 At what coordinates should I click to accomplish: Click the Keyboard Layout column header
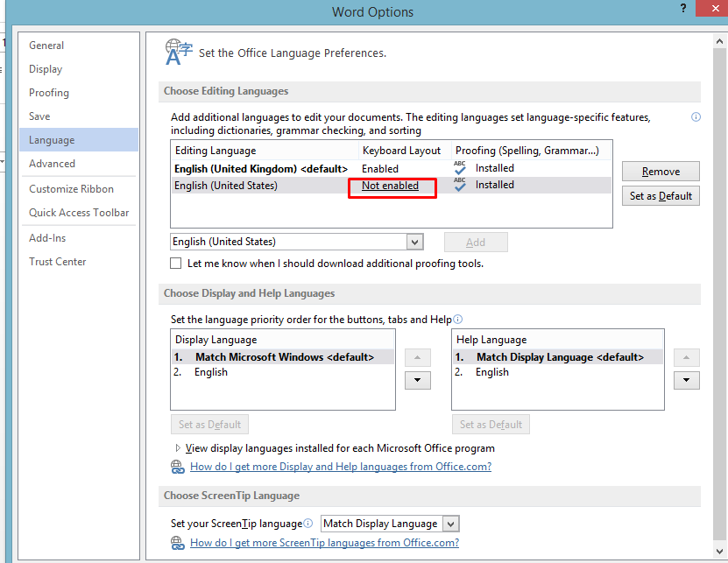pos(406,151)
